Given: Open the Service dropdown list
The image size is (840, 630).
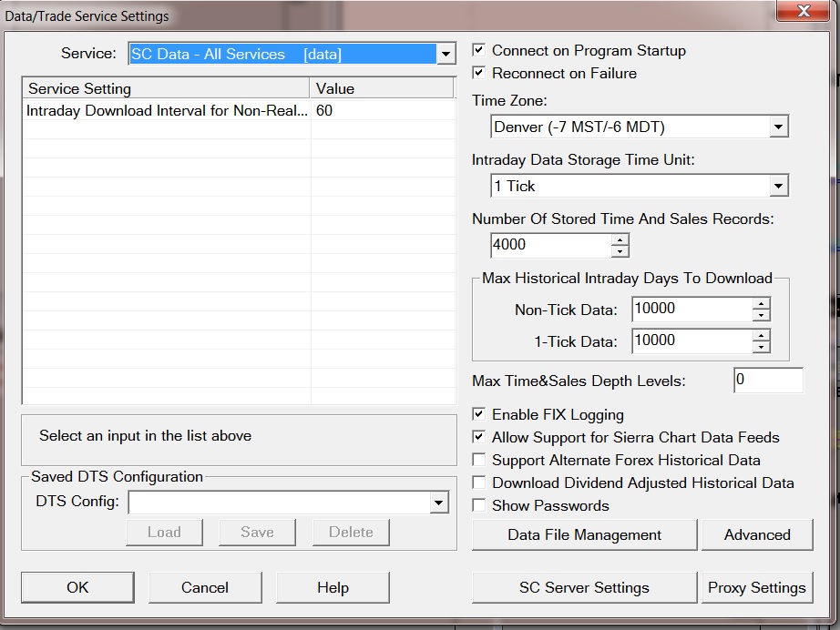Looking at the screenshot, I should click(446, 54).
